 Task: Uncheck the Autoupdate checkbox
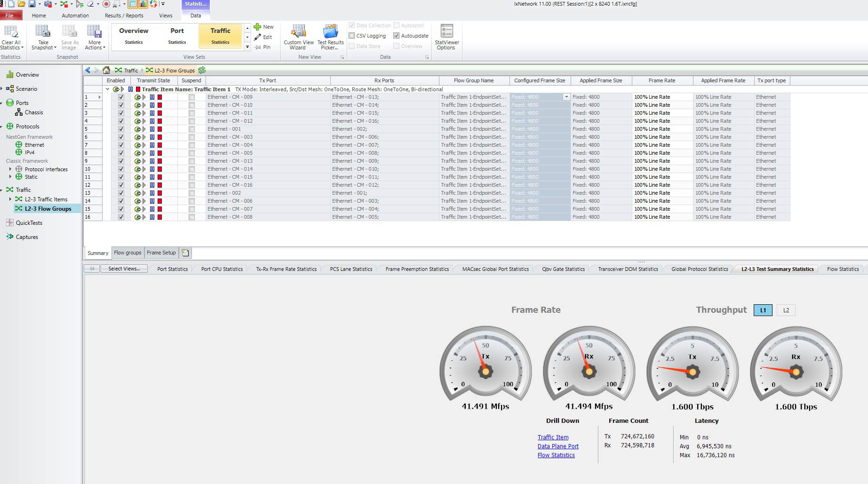point(396,36)
